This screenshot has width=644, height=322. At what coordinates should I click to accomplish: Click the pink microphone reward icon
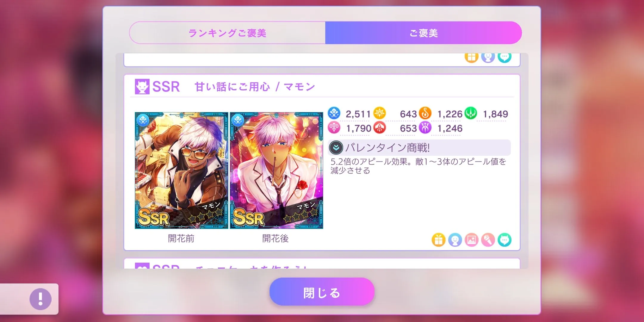pos(488,240)
